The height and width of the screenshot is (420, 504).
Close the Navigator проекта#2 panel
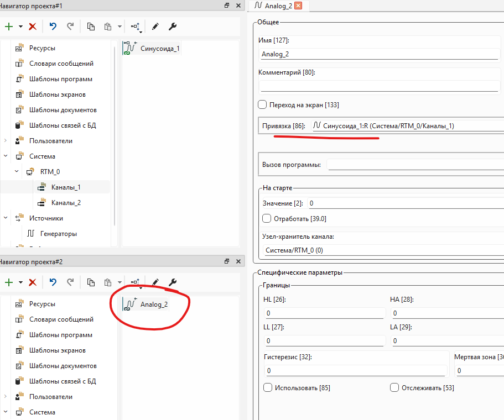(x=238, y=261)
